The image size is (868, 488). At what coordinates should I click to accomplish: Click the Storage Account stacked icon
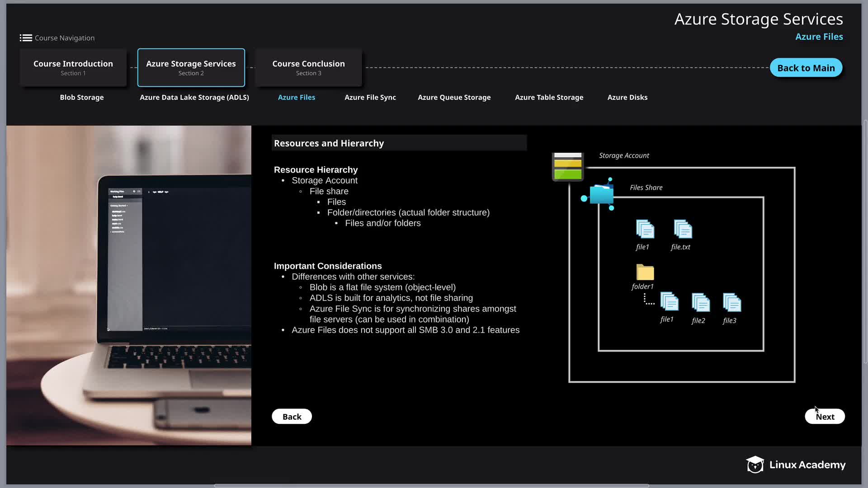pyautogui.click(x=568, y=167)
